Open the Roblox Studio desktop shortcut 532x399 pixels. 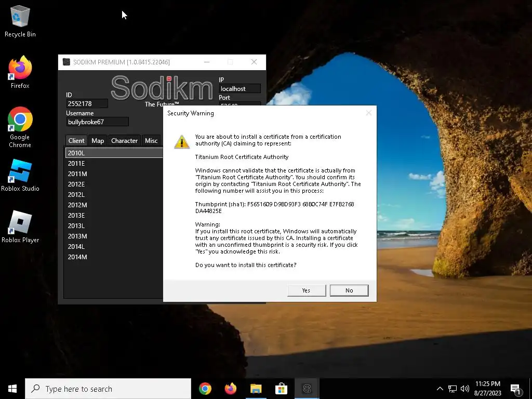pos(20,176)
